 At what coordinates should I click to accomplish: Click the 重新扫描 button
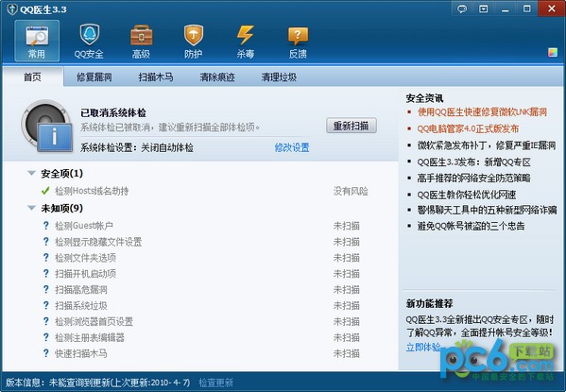click(x=352, y=126)
